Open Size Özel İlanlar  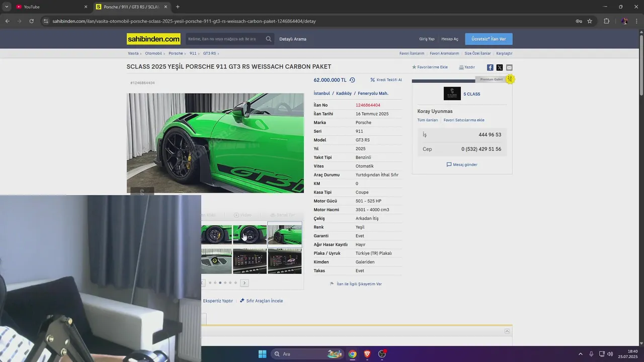(477, 53)
